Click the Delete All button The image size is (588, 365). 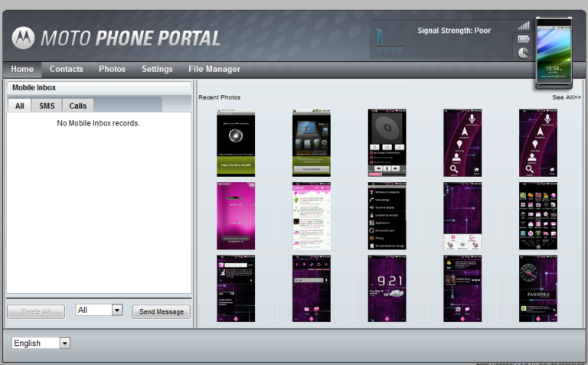pyautogui.click(x=35, y=311)
